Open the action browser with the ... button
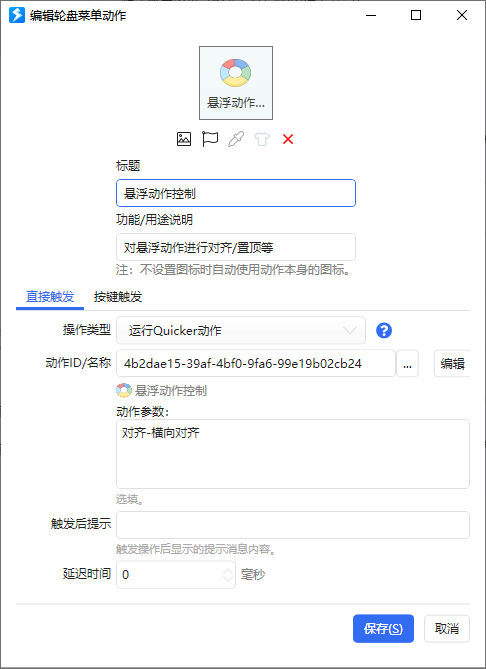Image resolution: width=486 pixels, height=669 pixels. (x=407, y=364)
